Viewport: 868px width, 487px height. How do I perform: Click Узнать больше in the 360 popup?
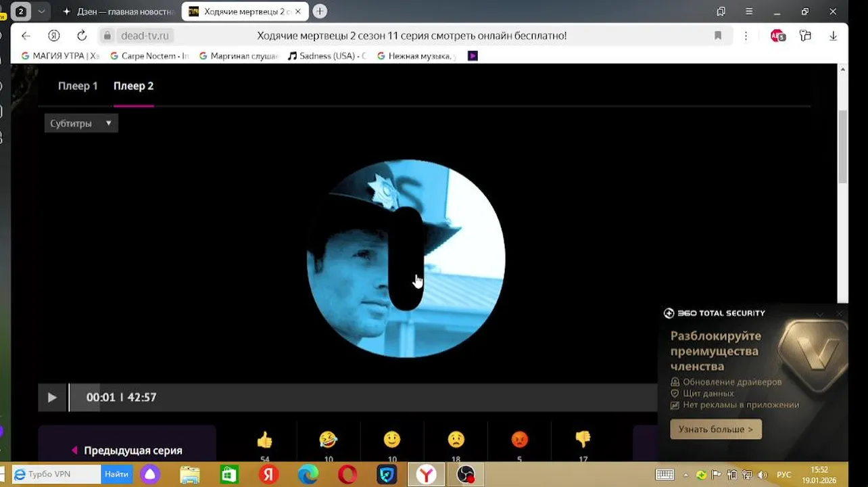coord(716,430)
